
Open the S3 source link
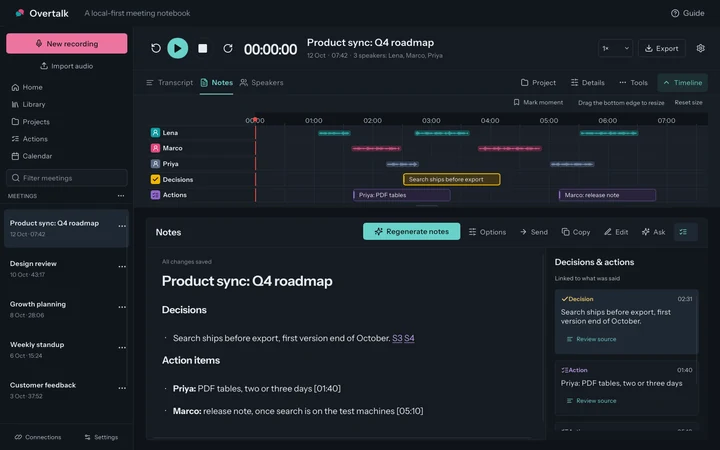tap(397, 338)
